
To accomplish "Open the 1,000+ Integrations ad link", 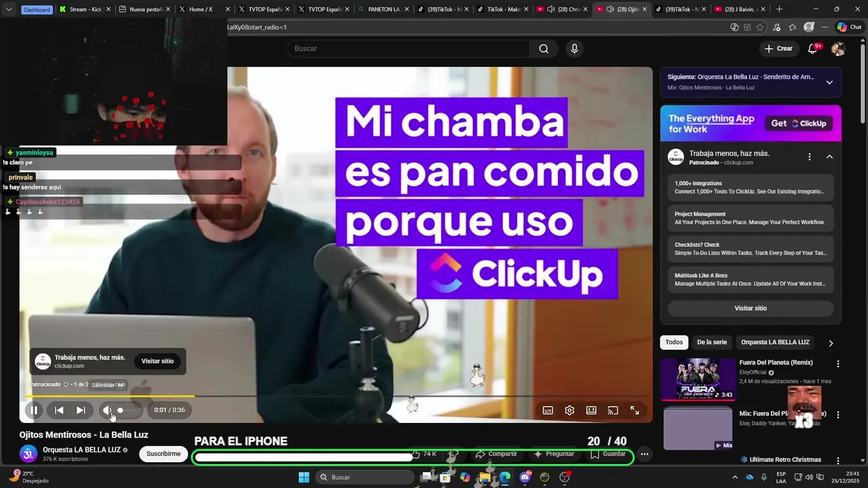I will point(751,188).
